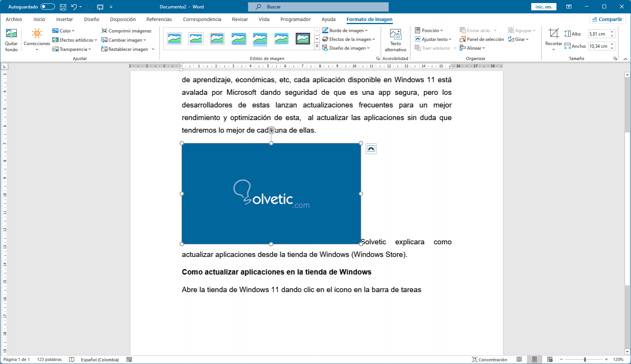Switch to Read Mode view icon
Image resolution: width=631 pixels, height=364 pixels.
[x=519, y=359]
